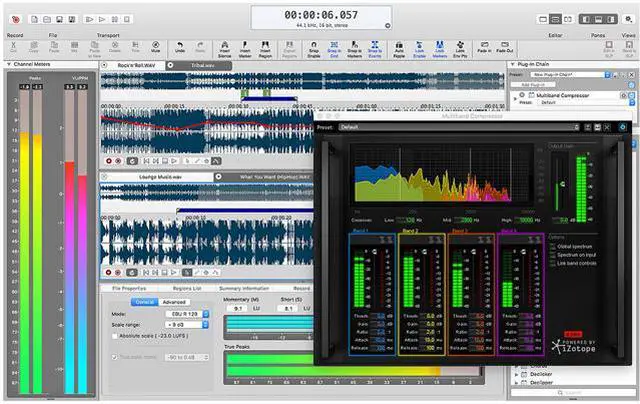Create a new file with the New icon
Screen dimensions: 640x404
35,19
